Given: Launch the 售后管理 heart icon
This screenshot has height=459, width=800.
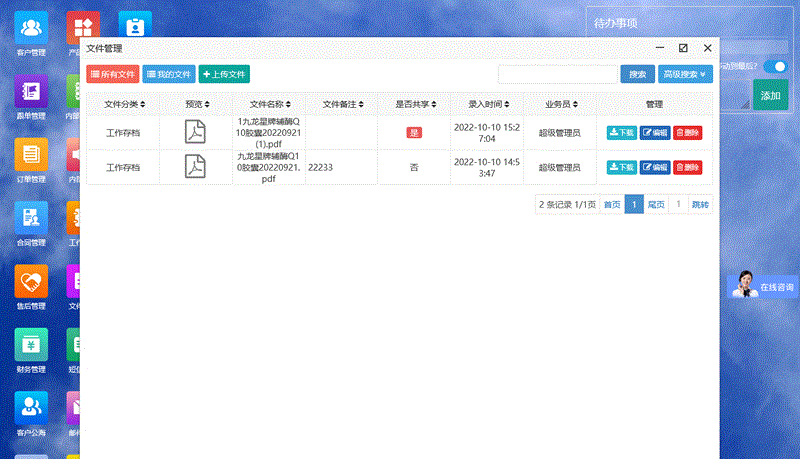Looking at the screenshot, I should click(31, 282).
